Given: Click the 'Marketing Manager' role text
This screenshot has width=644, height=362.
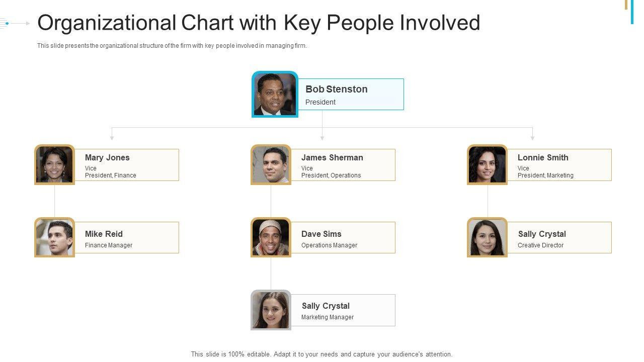Looking at the screenshot, I should [x=327, y=317].
